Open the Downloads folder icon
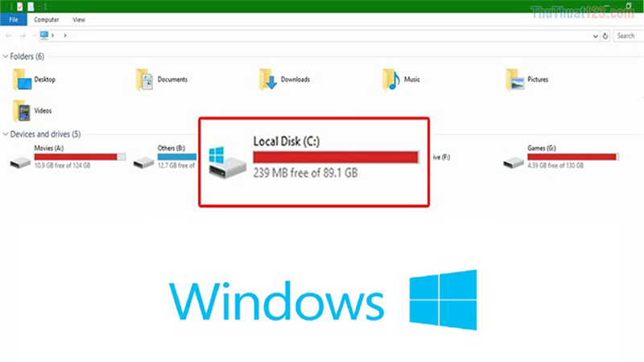This screenshot has height=362, width=644. 268,80
